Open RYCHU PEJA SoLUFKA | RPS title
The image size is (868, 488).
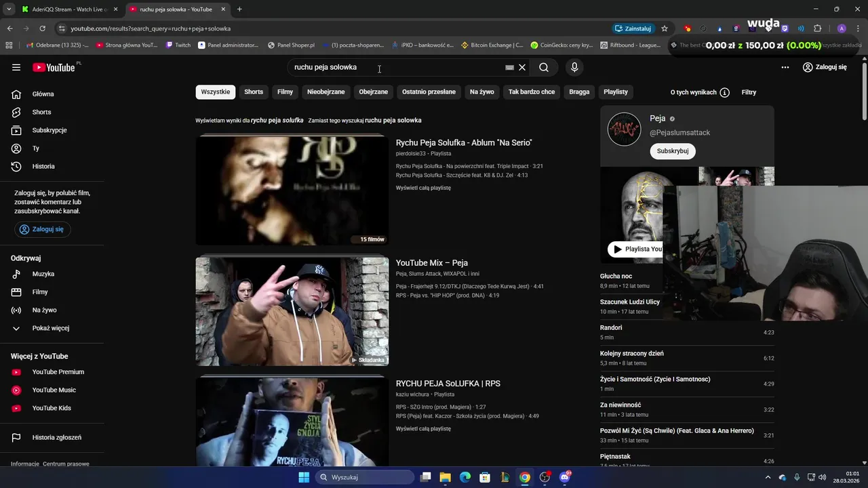[448, 384]
